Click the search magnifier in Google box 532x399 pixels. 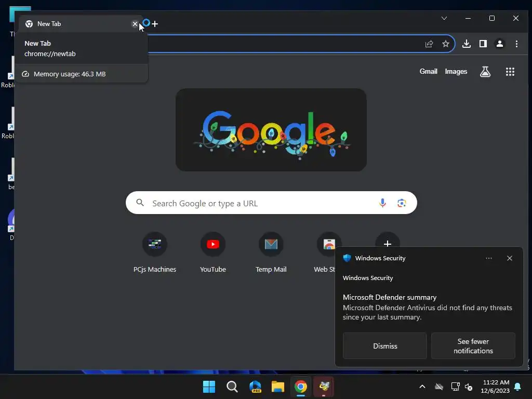point(140,203)
